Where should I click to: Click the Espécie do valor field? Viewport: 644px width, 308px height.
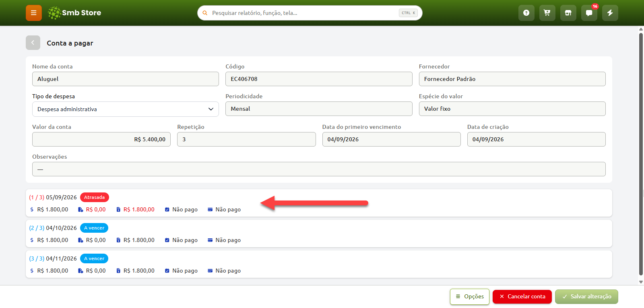tap(512, 109)
